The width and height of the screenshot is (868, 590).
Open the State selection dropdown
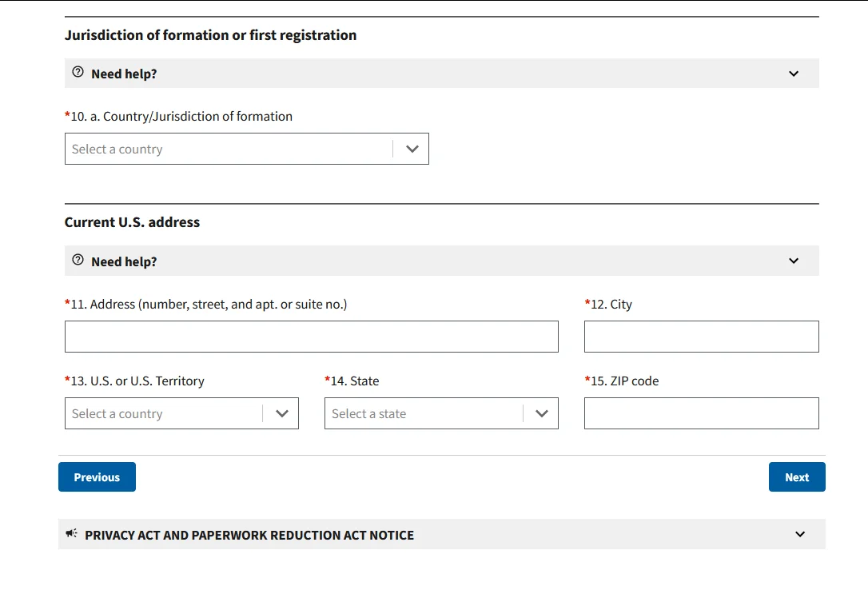tap(441, 413)
